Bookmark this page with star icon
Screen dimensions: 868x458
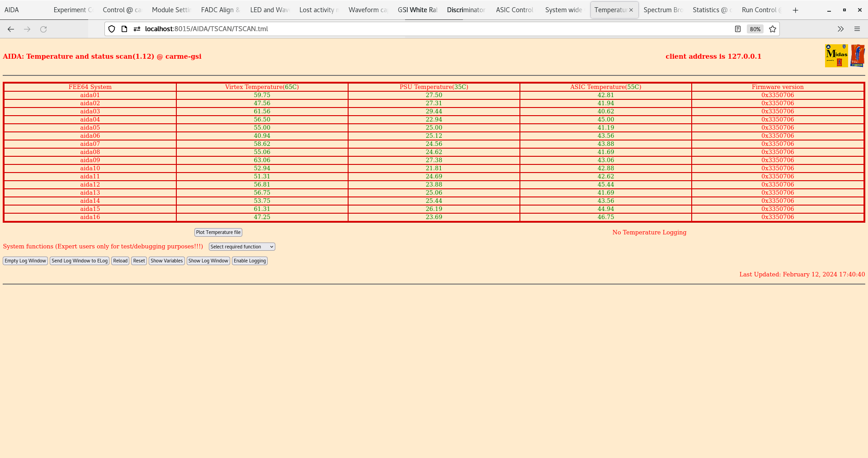coord(773,29)
